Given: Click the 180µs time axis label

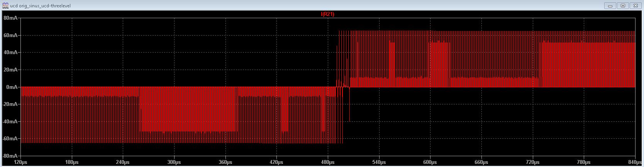Looking at the screenshot, I should click(72, 162).
